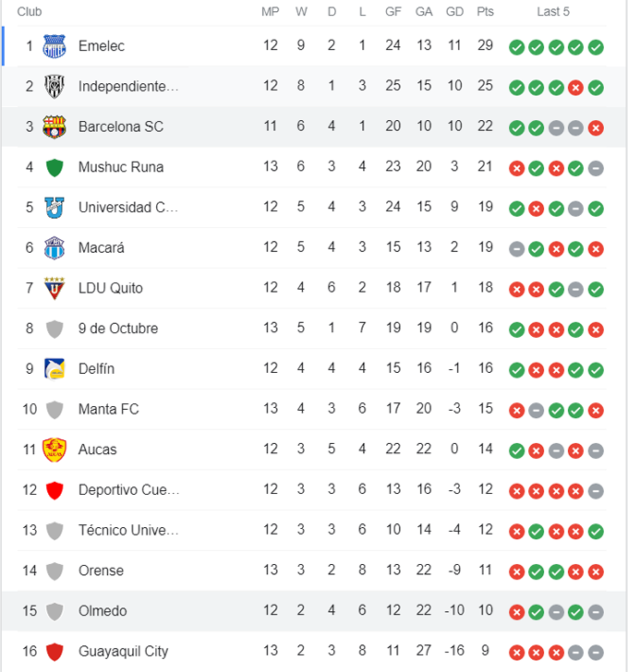Click the red Guayaquil City shield icon
Image resolution: width=628 pixels, height=672 pixels.
(x=54, y=651)
